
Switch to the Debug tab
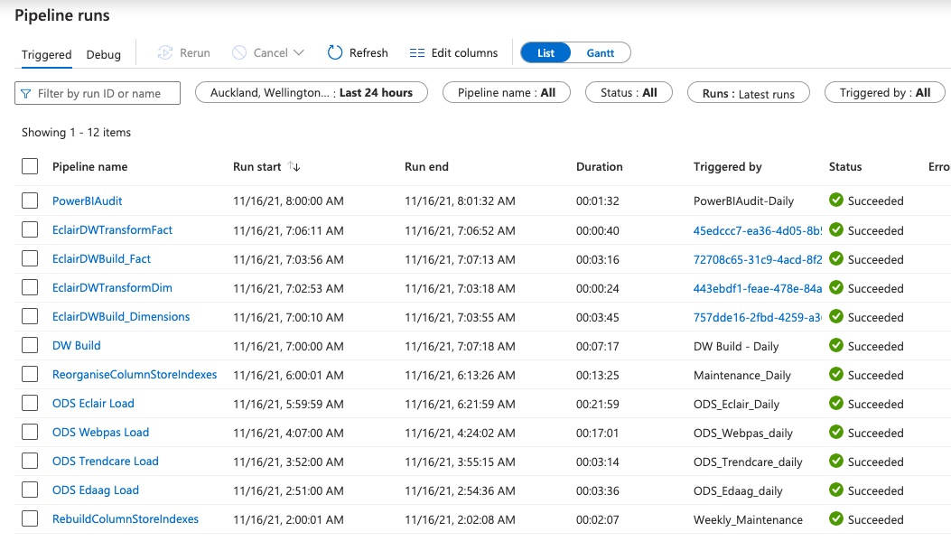pyautogui.click(x=104, y=54)
